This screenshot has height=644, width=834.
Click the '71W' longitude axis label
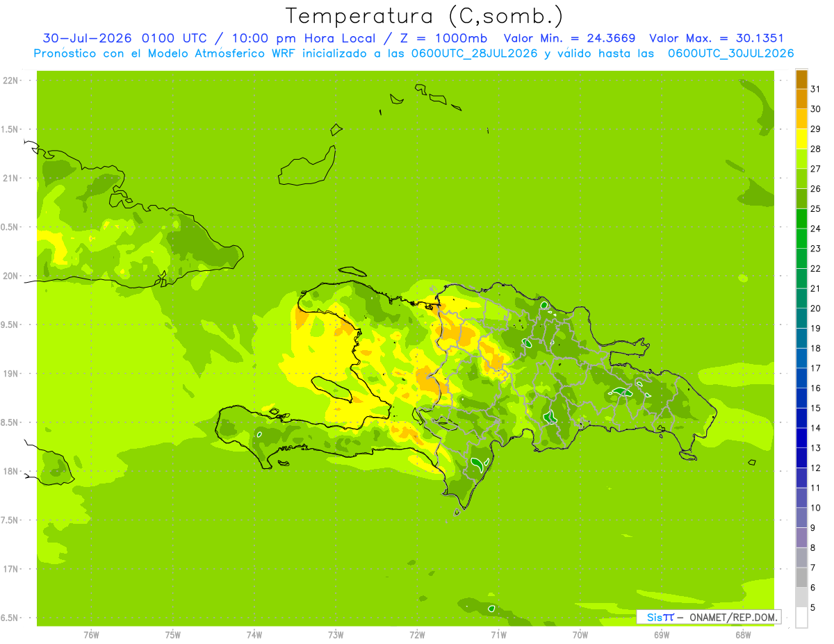(x=498, y=635)
